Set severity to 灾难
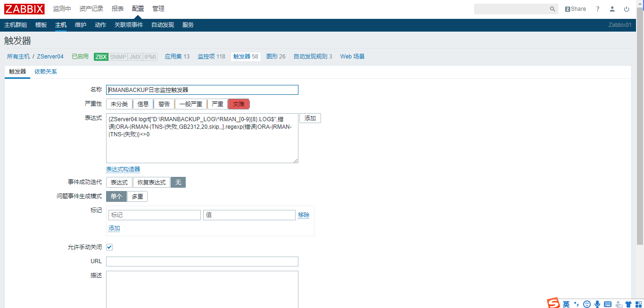Screen dimensions: 644x308 coord(239,104)
